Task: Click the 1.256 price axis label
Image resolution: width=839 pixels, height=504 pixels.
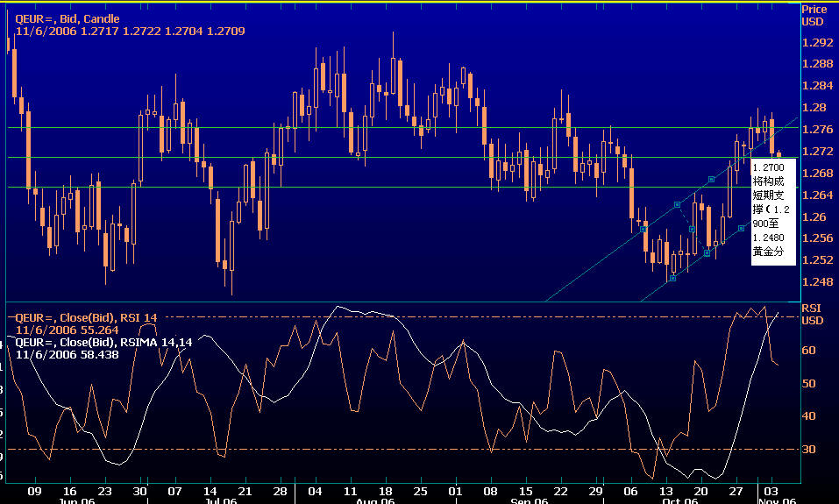Action: click(x=817, y=238)
